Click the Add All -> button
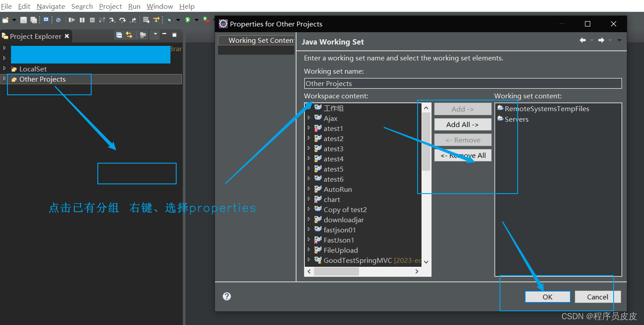Screen dimensions: 644x325 point(463,124)
